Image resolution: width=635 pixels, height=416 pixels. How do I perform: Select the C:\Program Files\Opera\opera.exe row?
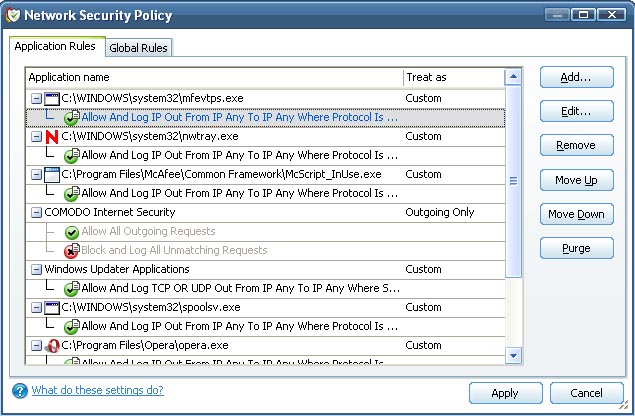(265, 346)
